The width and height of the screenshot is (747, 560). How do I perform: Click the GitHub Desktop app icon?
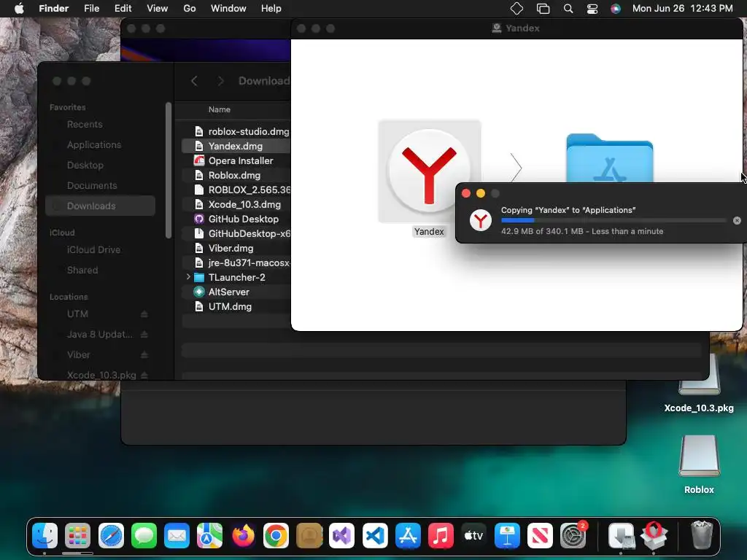(199, 219)
